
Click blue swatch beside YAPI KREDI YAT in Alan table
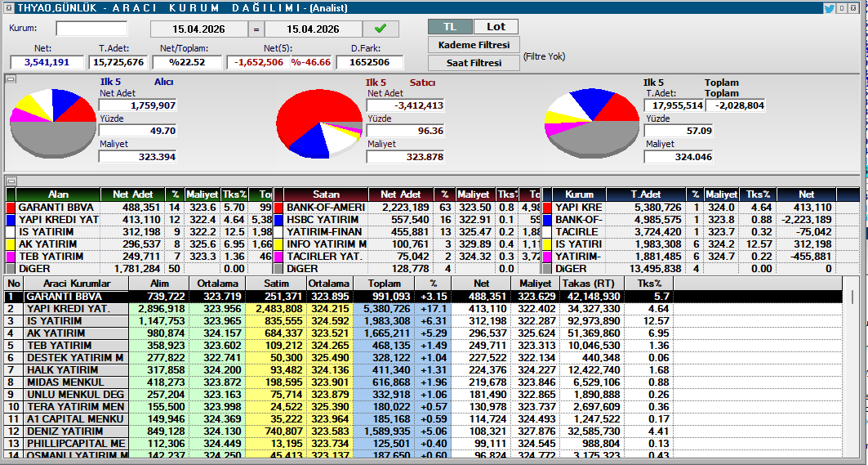[11, 220]
